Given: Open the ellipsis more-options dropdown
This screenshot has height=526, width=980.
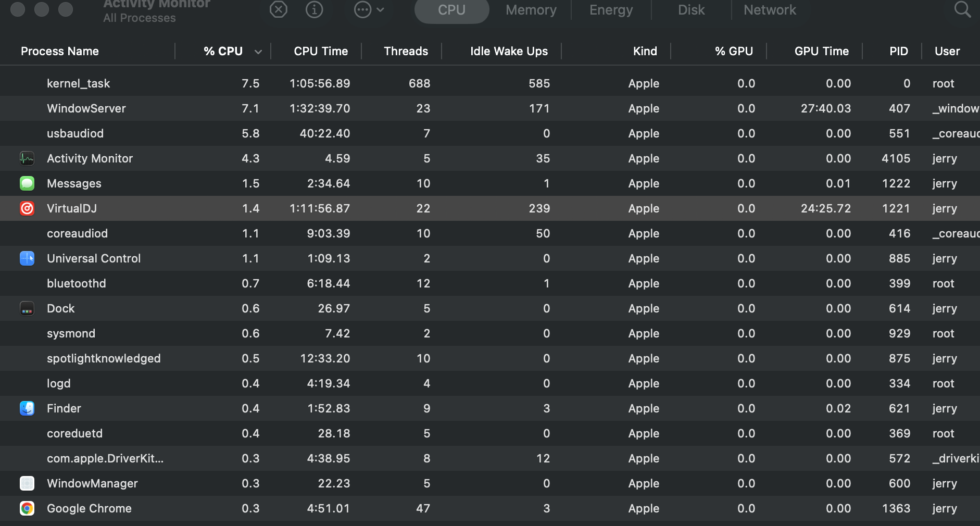Looking at the screenshot, I should 369,9.
